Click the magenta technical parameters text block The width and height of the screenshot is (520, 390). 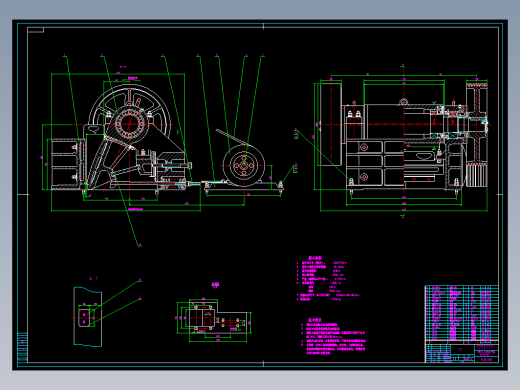pos(328,279)
